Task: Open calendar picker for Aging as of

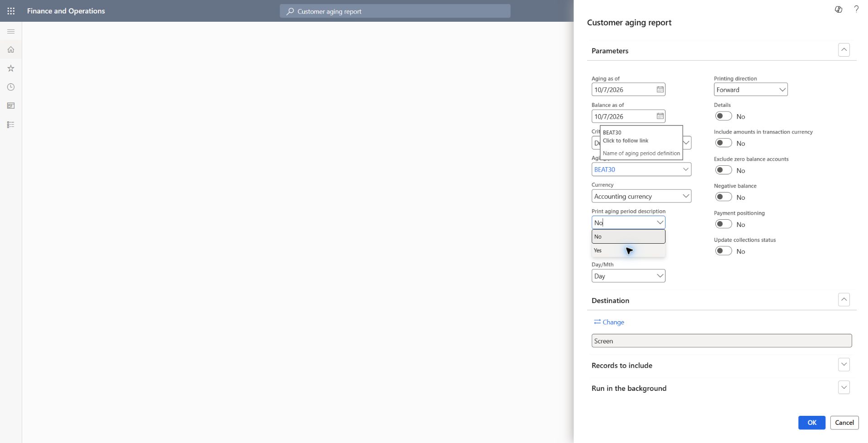Action: pyautogui.click(x=660, y=90)
